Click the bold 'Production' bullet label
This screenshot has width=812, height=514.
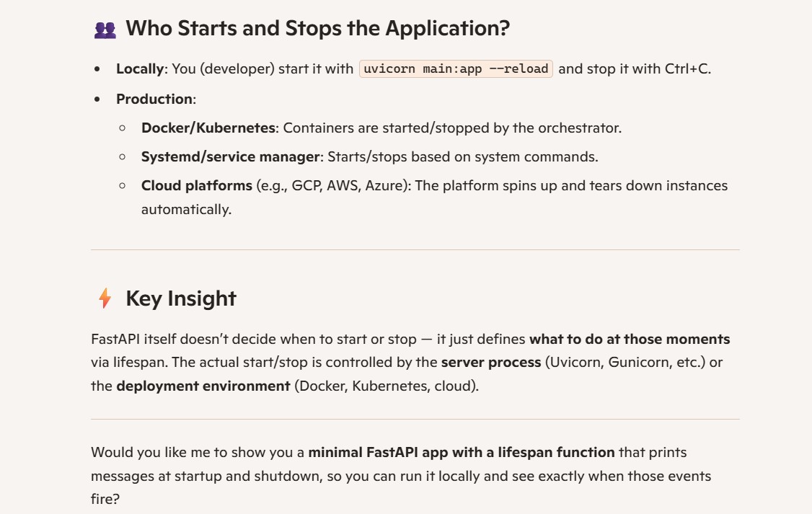154,99
